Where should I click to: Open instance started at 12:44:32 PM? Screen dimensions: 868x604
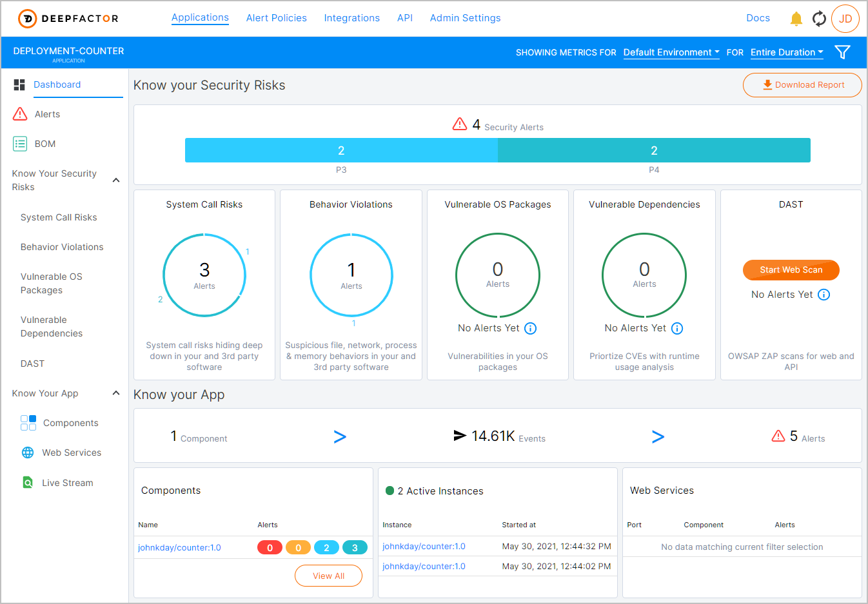pyautogui.click(x=424, y=546)
